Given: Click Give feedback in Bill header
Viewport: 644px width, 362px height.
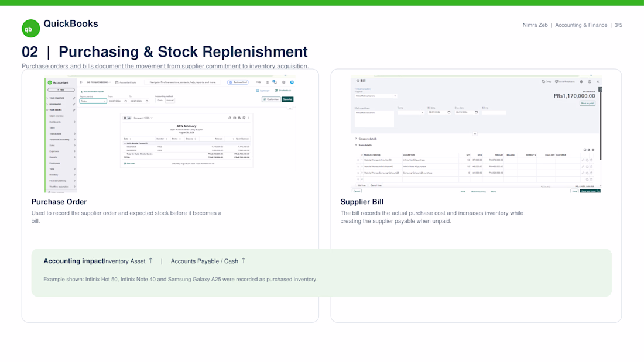Looking at the screenshot, I should 565,82.
